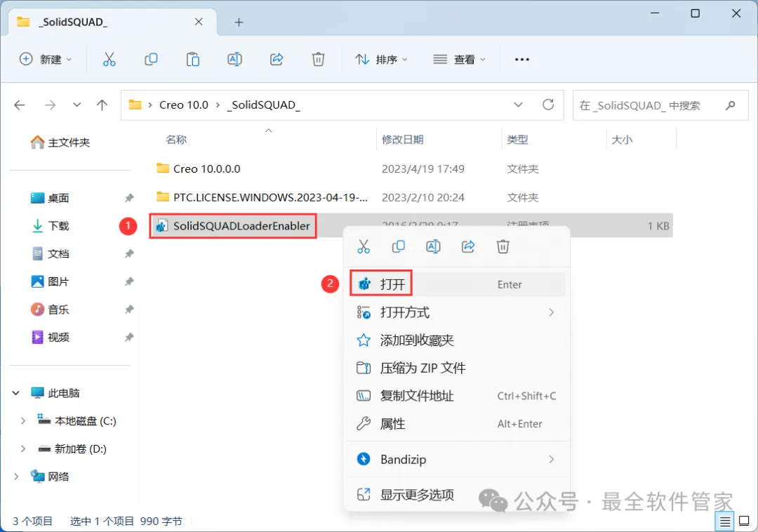Open 文档 in the sidebar
Screen dimensions: 758x532
[51, 253]
